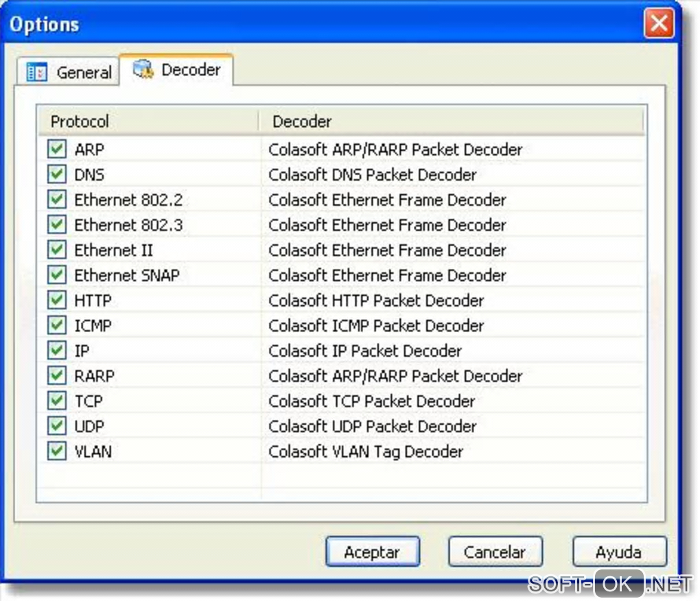Toggle the TCP protocol checkbox
The height and width of the screenshot is (601, 700).
click(57, 401)
